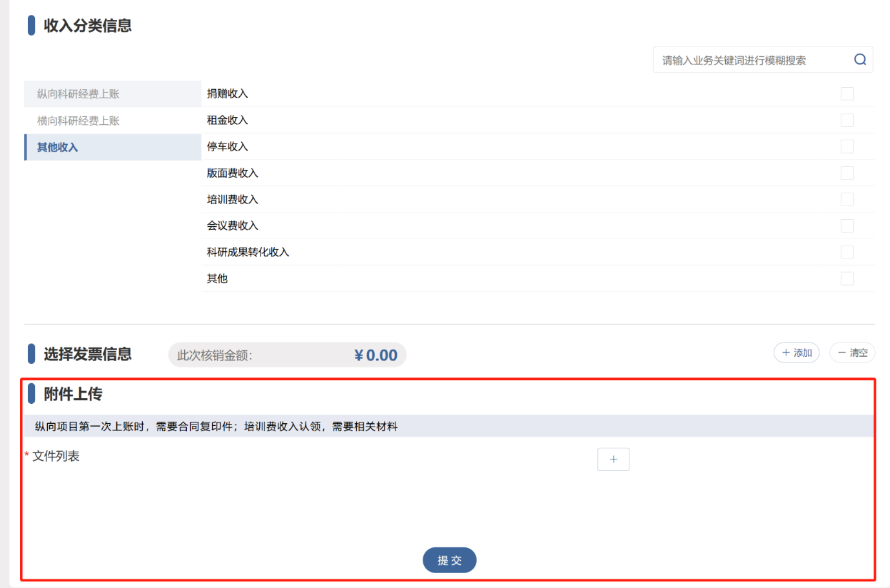This screenshot has width=890, height=588.
Task: Click the 此次核销金额 amount field
Action: (287, 355)
